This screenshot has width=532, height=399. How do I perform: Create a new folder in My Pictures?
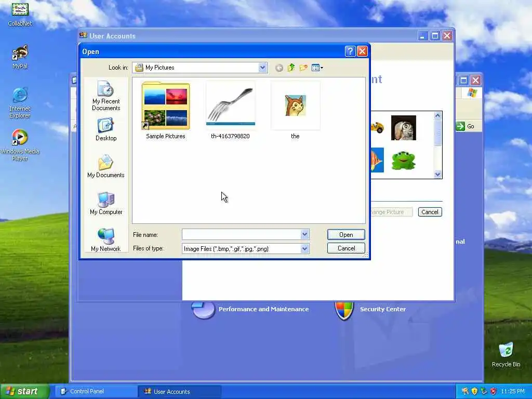(x=303, y=68)
